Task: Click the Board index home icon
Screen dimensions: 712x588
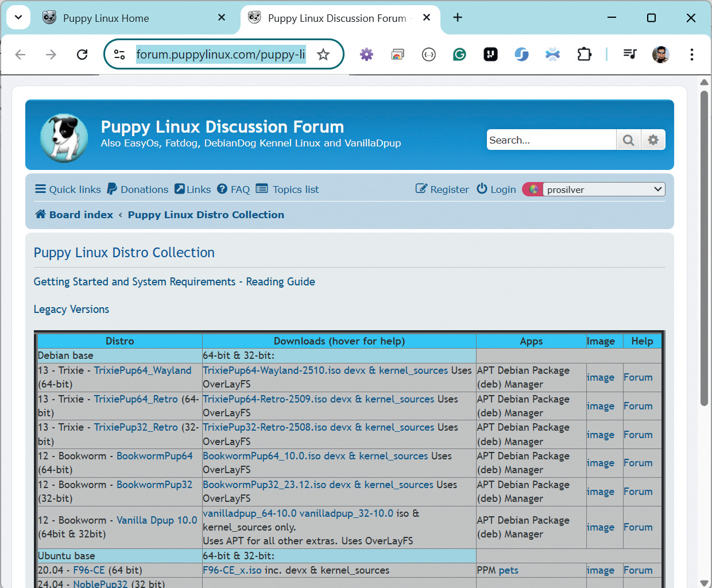Action: [40, 214]
